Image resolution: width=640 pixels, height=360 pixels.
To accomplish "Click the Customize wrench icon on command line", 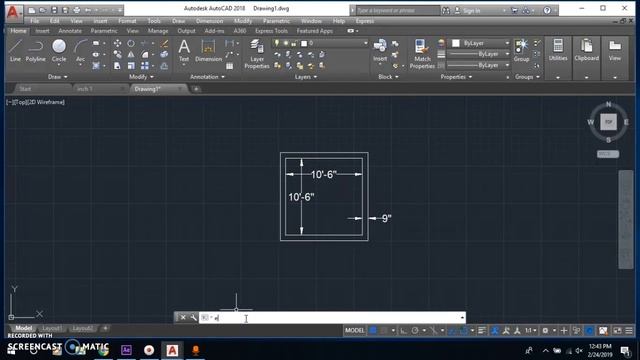I will pyautogui.click(x=193, y=317).
